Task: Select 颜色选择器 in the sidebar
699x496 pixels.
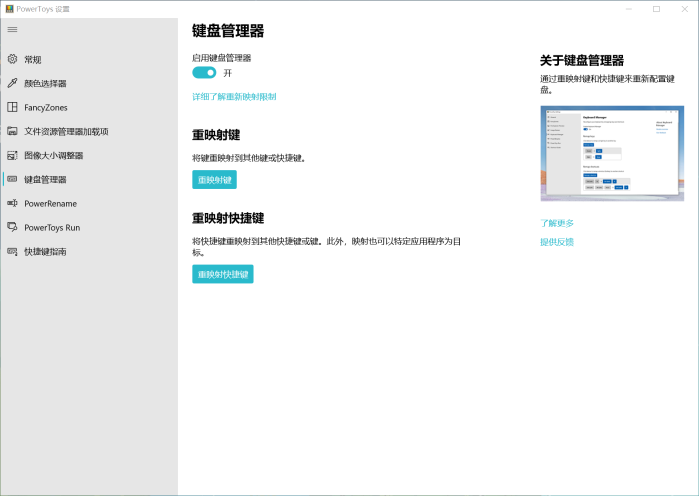Action: point(89,83)
